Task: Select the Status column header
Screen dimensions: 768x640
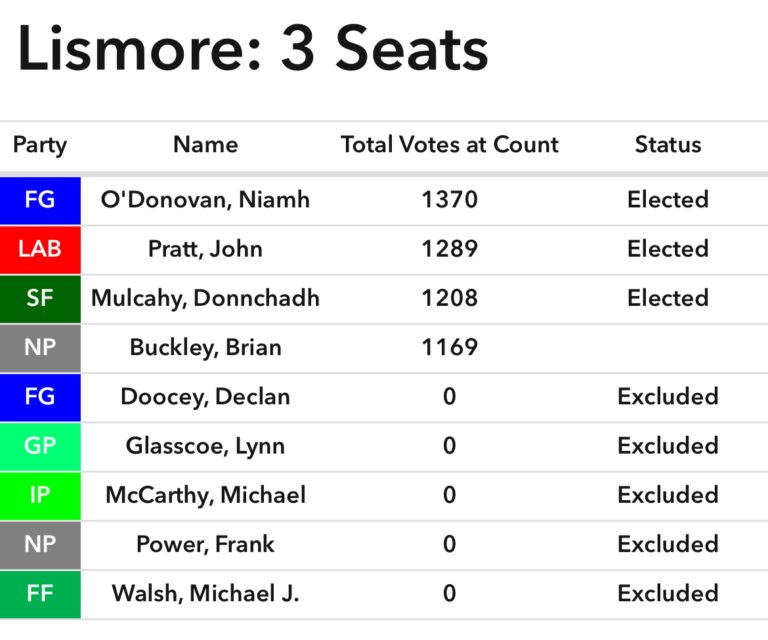Action: [668, 145]
